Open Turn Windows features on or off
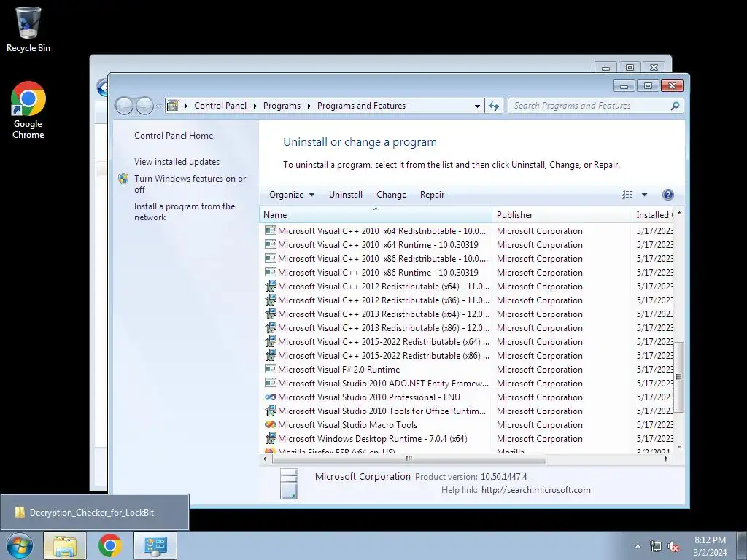 click(190, 184)
